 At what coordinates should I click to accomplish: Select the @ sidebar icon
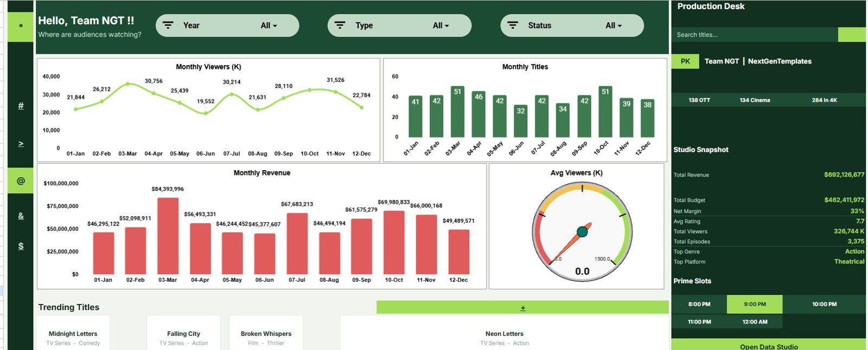(21, 180)
